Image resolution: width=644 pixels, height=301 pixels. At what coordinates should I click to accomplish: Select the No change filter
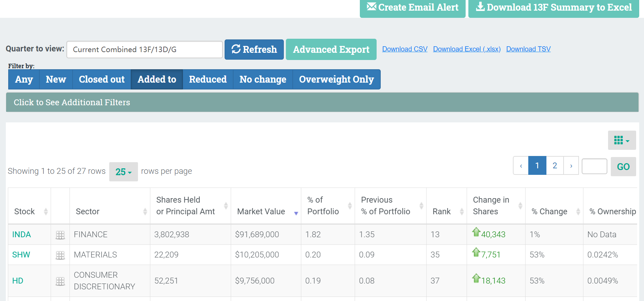coord(263,80)
